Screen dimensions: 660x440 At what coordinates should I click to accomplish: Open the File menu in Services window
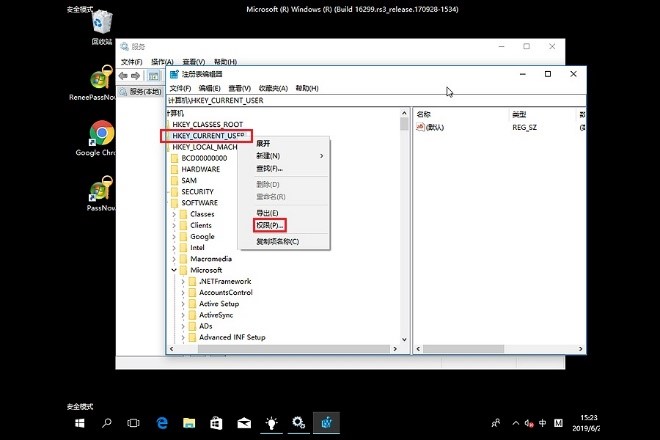132,62
